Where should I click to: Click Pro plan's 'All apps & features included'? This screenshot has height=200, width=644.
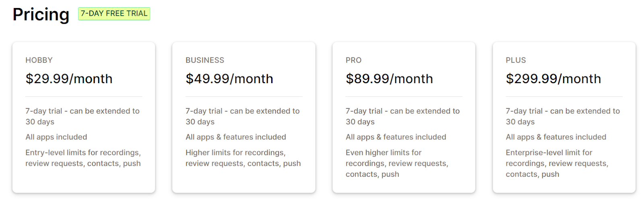(x=396, y=137)
